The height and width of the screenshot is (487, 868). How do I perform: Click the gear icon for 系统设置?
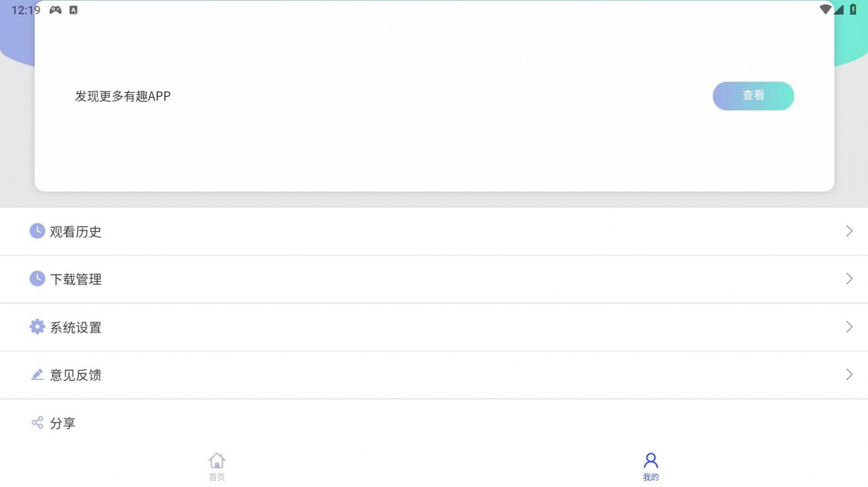pos(37,326)
